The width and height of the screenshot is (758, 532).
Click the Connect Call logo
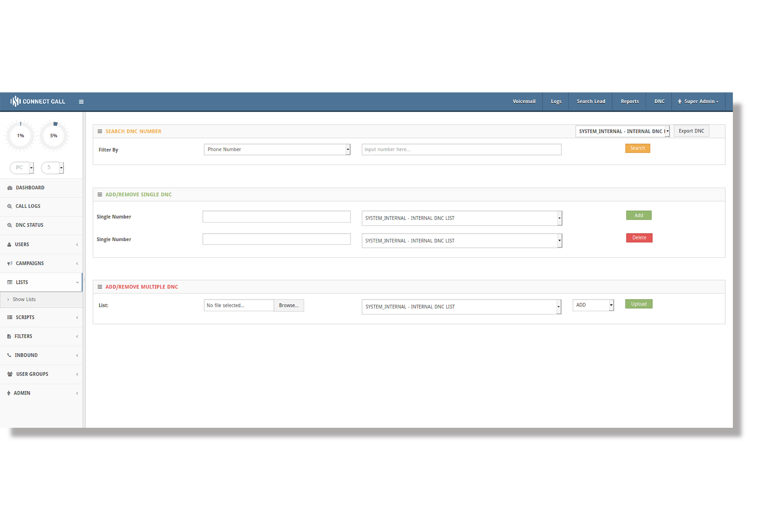coord(38,101)
